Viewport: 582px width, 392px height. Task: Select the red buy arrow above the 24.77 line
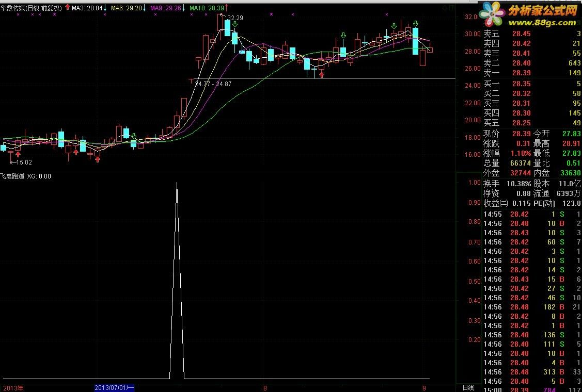point(322,75)
